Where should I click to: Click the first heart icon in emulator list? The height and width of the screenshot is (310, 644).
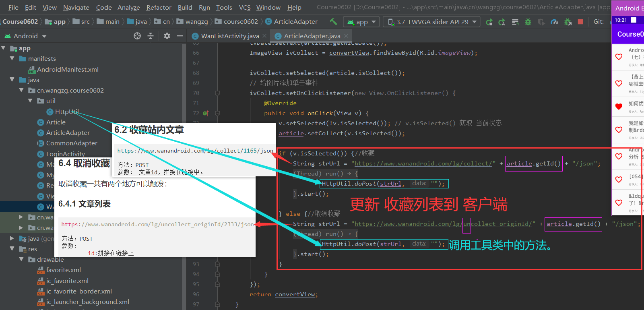click(619, 57)
